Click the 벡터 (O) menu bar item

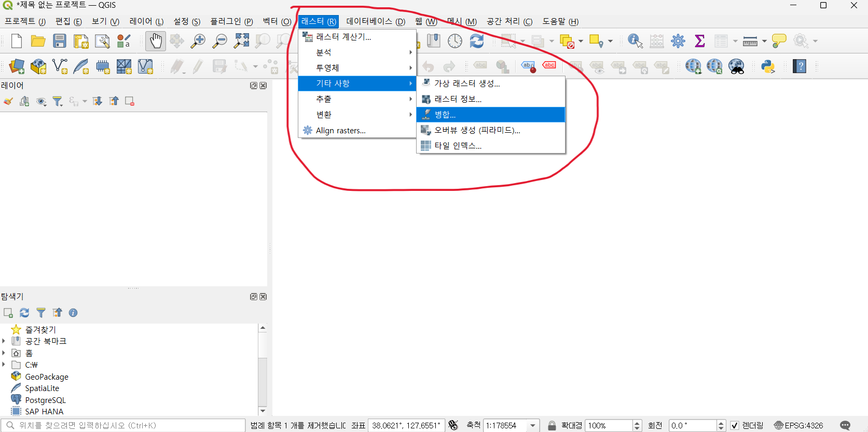[277, 21]
